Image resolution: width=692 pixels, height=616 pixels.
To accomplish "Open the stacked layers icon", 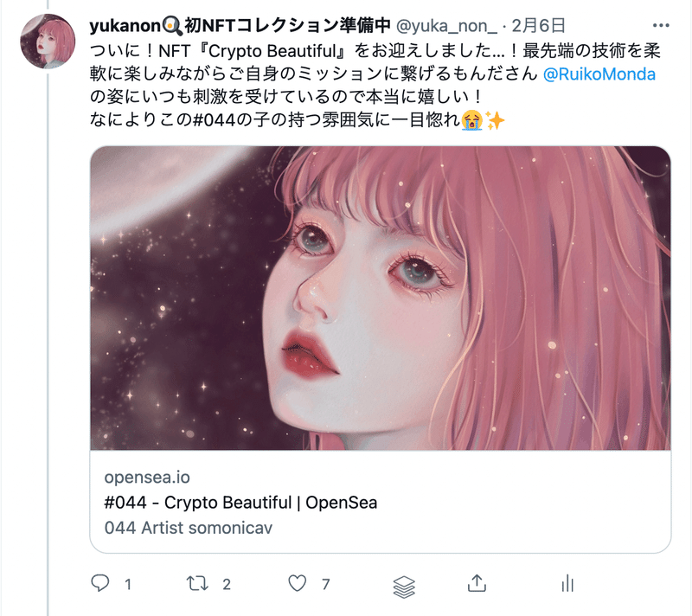I will (x=404, y=587).
